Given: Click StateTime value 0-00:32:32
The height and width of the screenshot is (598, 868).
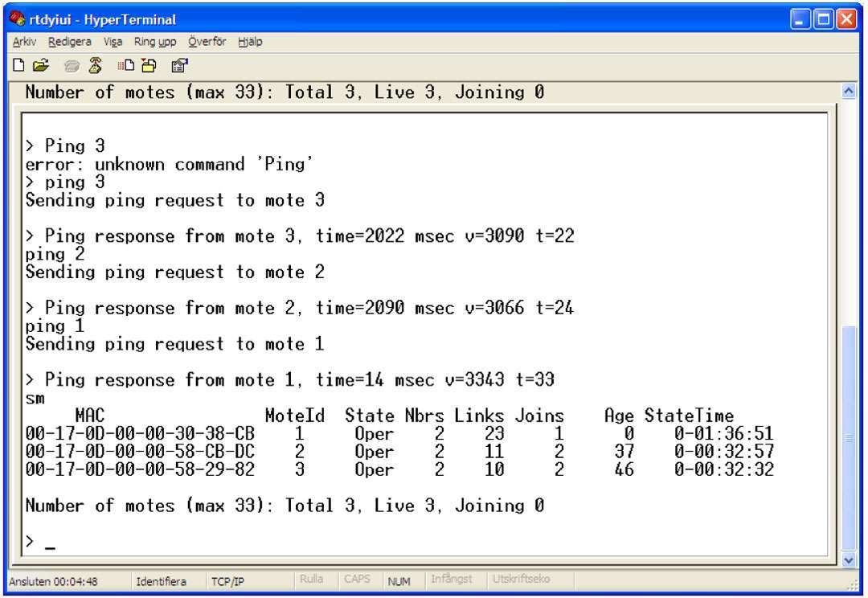Looking at the screenshot, I should [724, 469].
